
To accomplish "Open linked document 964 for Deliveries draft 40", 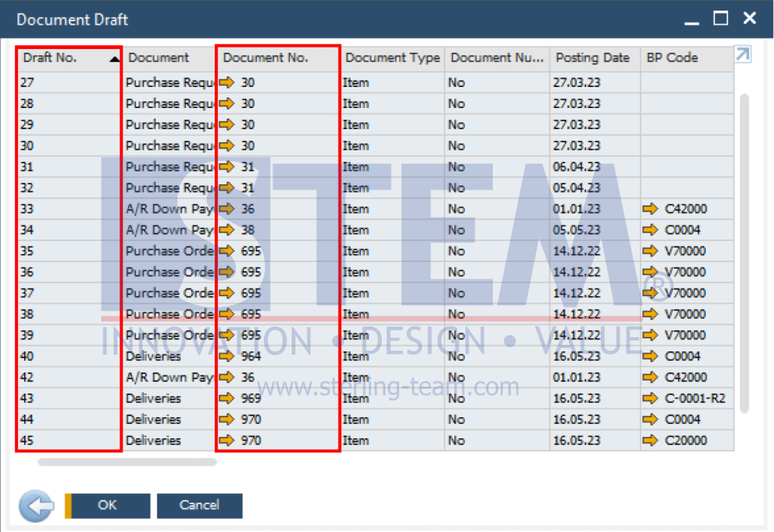I will [237, 356].
